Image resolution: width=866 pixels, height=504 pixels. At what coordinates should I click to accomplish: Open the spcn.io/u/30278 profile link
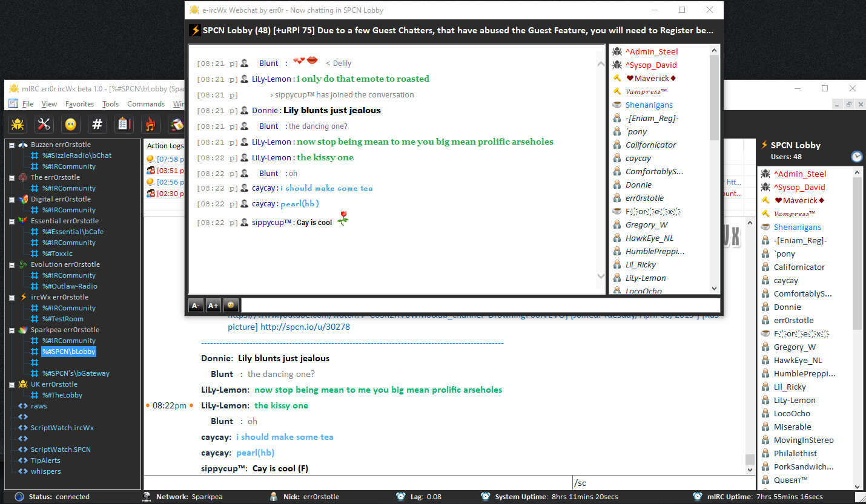tap(305, 327)
